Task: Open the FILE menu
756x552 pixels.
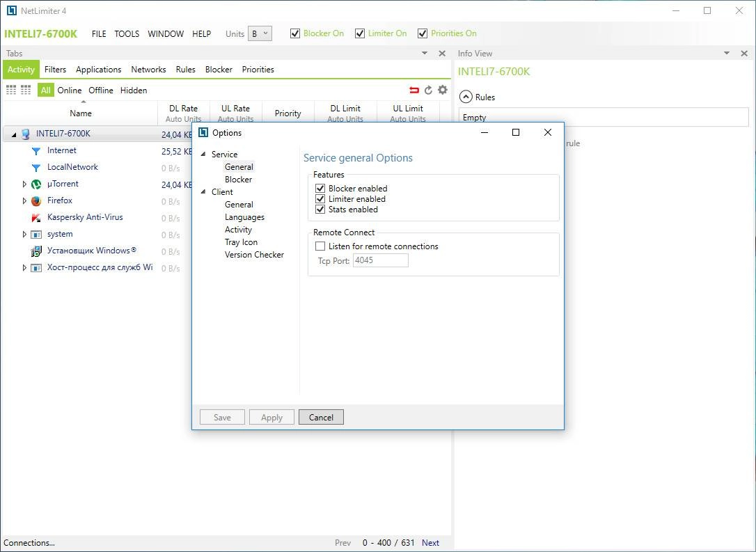Action: [99, 33]
